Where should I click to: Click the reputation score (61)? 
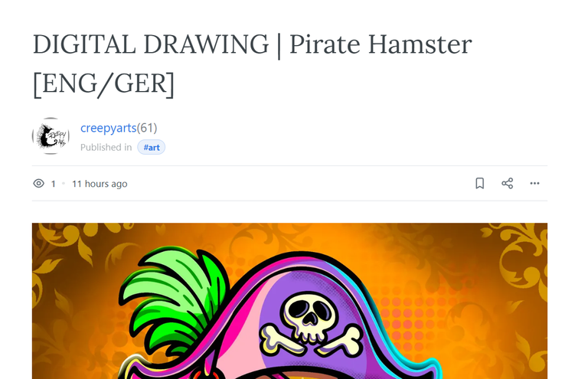click(x=147, y=128)
